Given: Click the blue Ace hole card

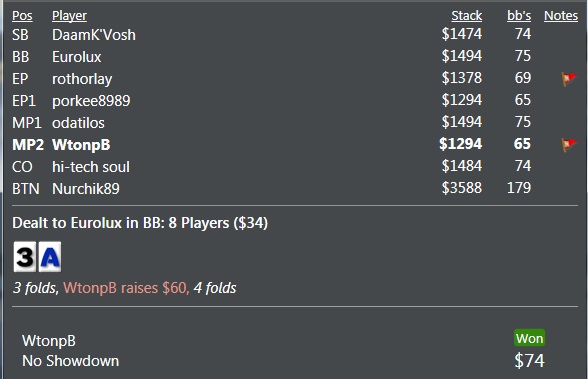Looking at the screenshot, I should 50,257.
